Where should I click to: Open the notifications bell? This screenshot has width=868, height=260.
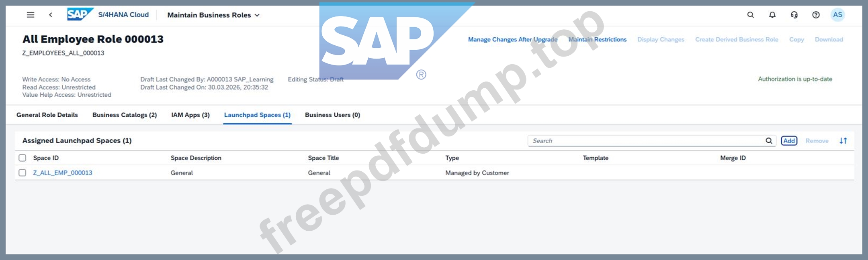point(772,15)
